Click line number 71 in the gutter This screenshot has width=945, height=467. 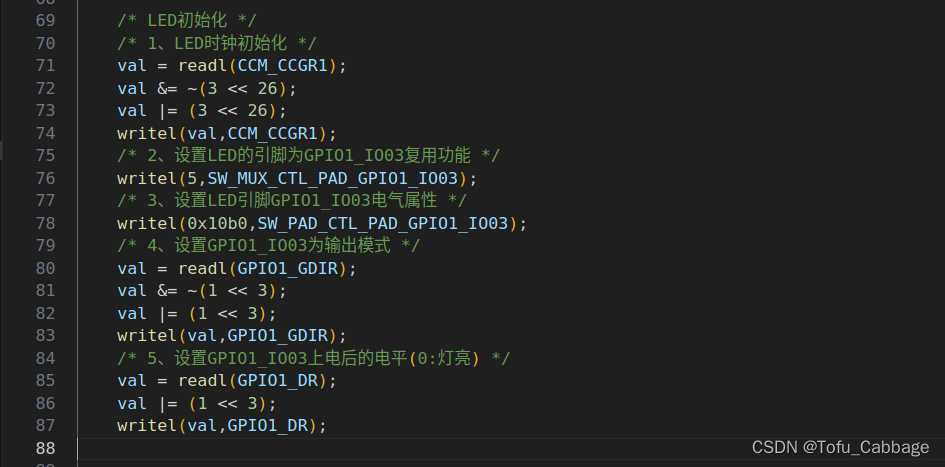(x=45, y=66)
